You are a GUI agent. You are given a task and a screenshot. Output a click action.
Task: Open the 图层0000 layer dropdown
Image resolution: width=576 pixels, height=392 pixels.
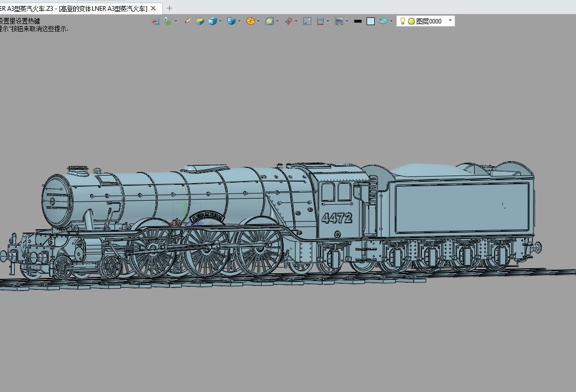(449, 20)
